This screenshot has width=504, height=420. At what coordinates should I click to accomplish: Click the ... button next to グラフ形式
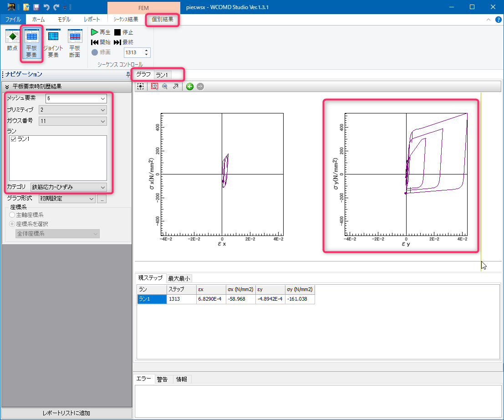click(102, 199)
